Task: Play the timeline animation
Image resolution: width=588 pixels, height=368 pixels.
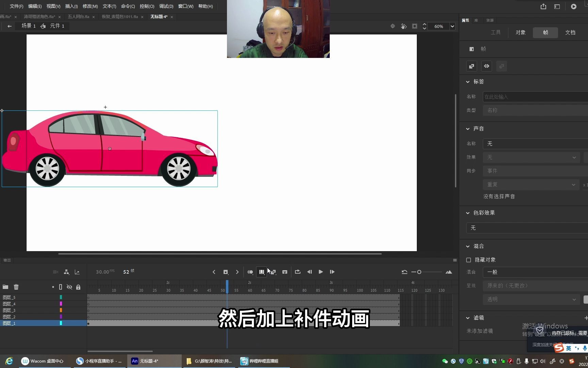Action: click(321, 272)
